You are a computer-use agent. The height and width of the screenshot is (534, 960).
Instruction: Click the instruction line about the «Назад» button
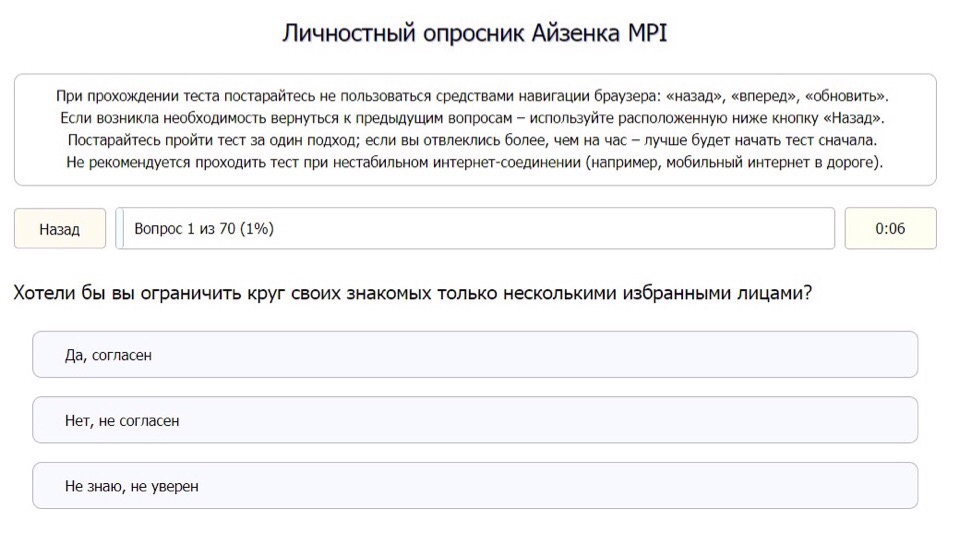tap(475, 118)
